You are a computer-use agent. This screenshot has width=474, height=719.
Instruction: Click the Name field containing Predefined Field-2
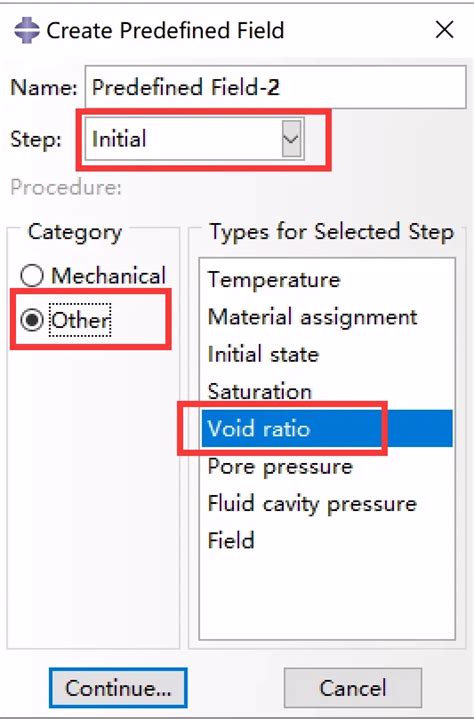(276, 87)
